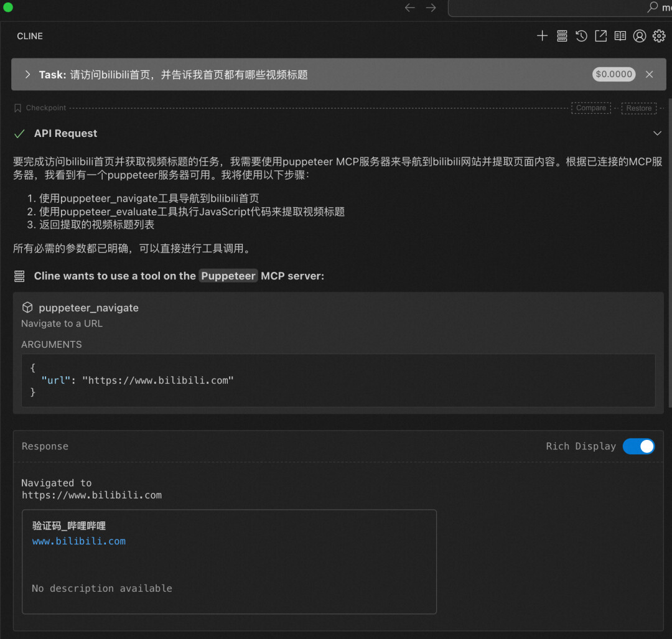This screenshot has width=672, height=639.
Task: Click the navigate forward arrow
Action: tap(431, 7)
